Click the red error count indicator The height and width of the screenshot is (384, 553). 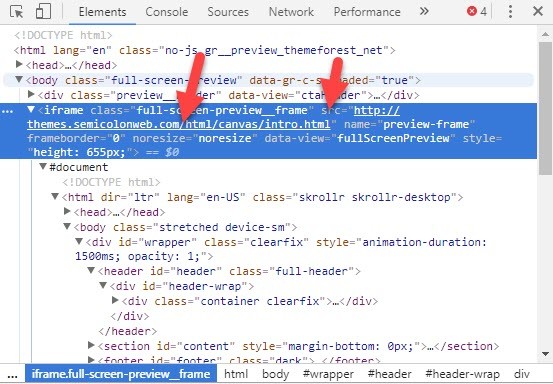pyautogui.click(x=477, y=12)
